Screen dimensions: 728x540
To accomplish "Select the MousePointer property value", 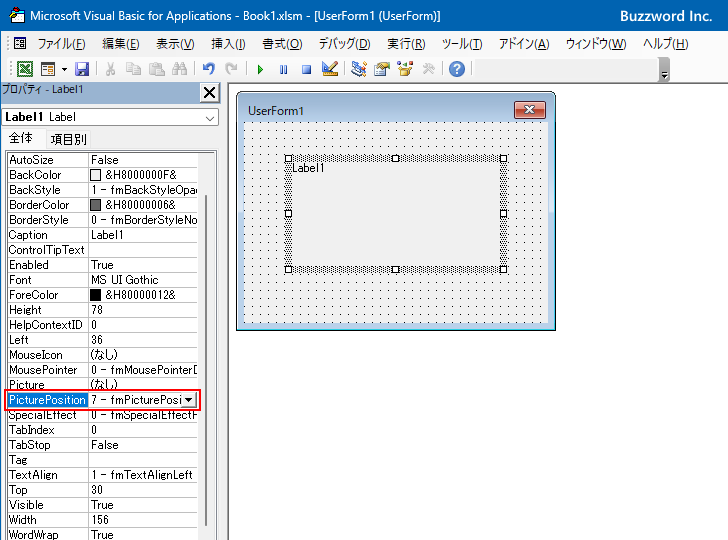I will pyautogui.click(x=143, y=370).
